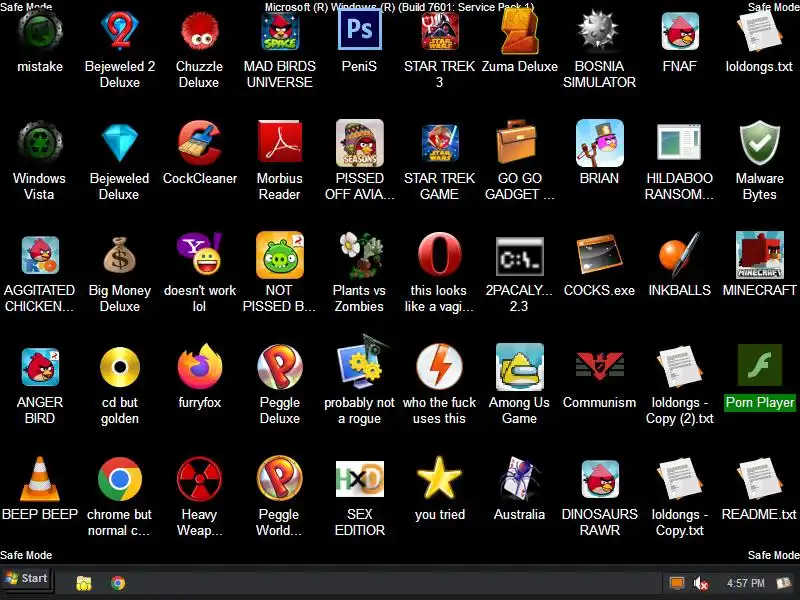The width and height of the screenshot is (800, 600).
Task: Open the HILDABOO RANSOM icon
Action: pos(679,142)
